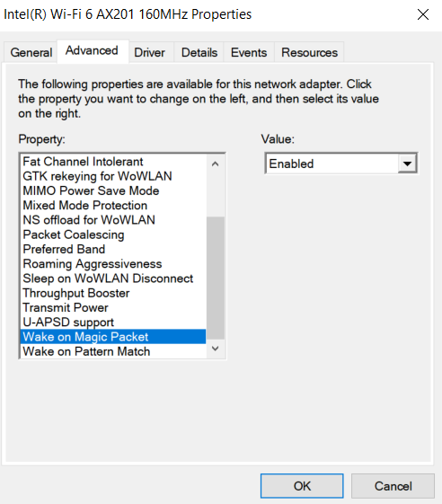This screenshot has width=442, height=504.
Task: Click the property list scrollbar thumb
Action: (216, 278)
